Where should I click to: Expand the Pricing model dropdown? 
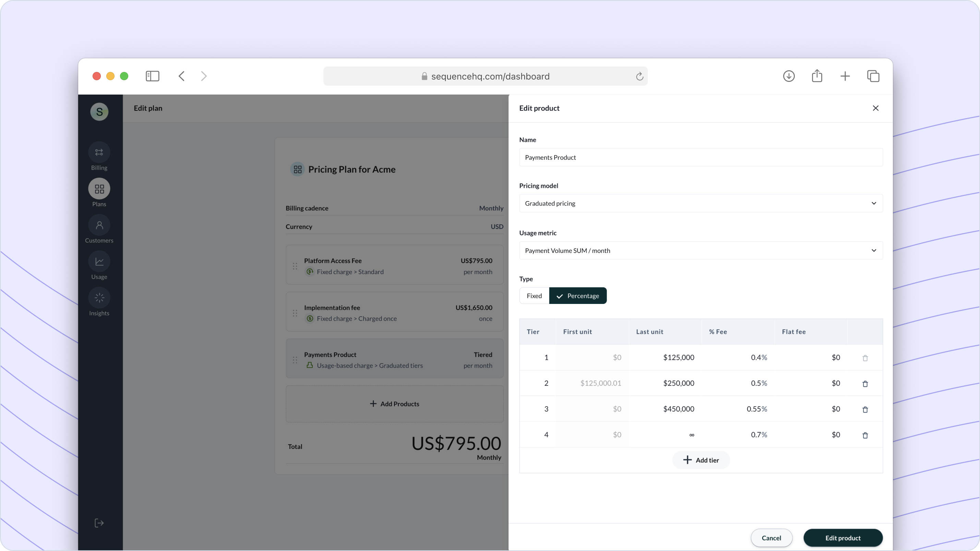700,203
